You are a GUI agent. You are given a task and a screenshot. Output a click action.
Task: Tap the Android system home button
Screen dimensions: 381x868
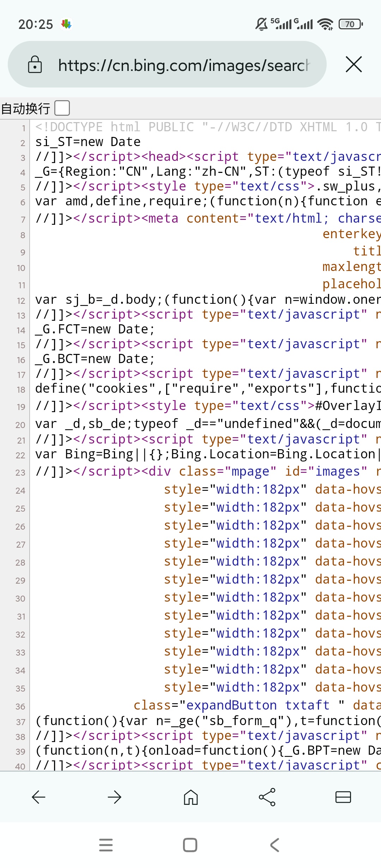[190, 845]
